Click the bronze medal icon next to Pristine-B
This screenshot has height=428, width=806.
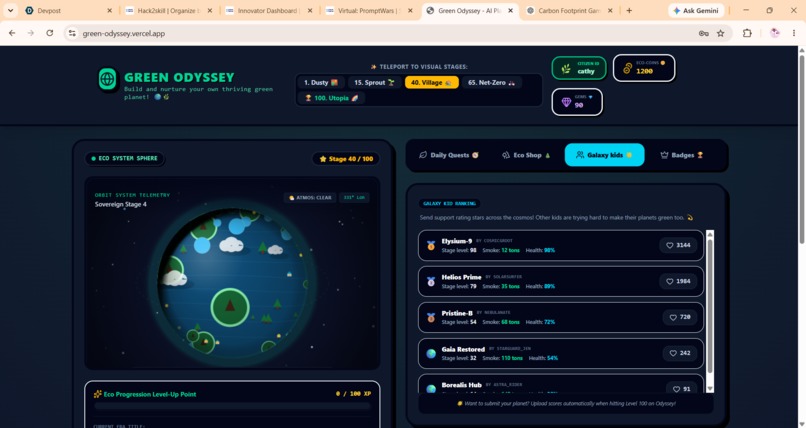tap(431, 318)
